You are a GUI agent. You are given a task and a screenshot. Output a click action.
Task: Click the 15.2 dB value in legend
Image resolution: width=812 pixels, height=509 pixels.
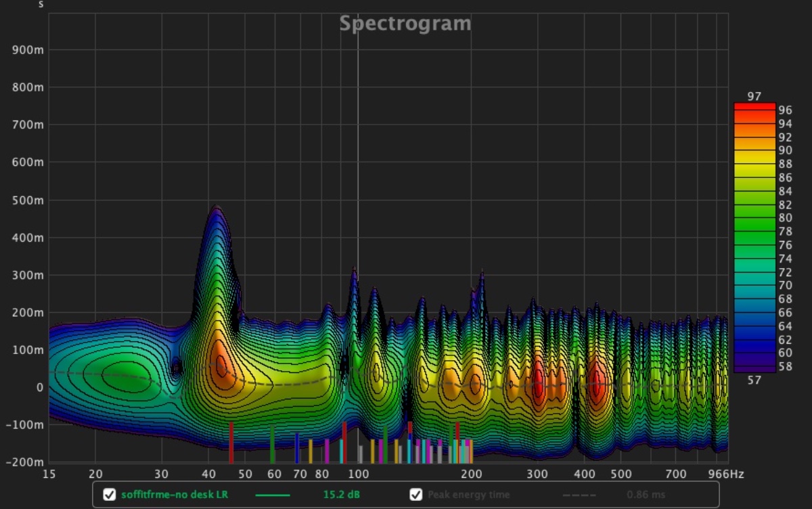click(x=341, y=495)
